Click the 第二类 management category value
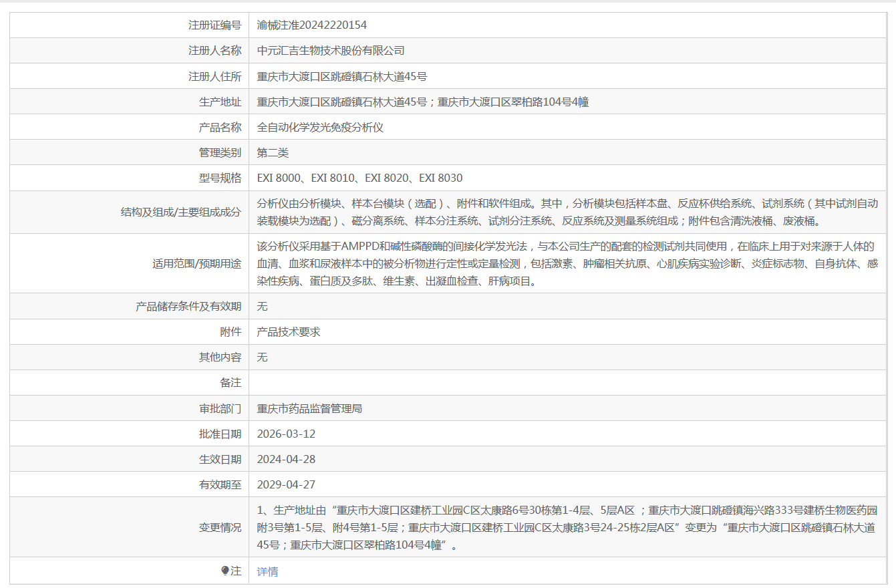The height and width of the screenshot is (588, 896). (x=273, y=152)
